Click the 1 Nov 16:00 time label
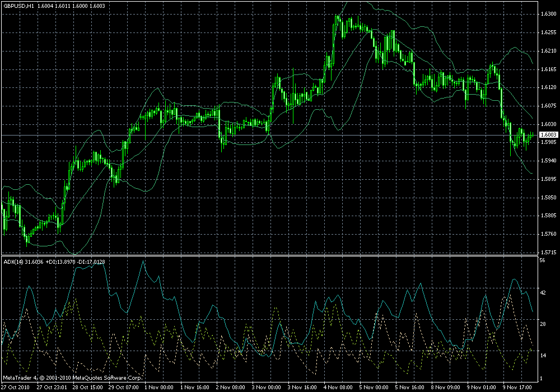 (195, 388)
